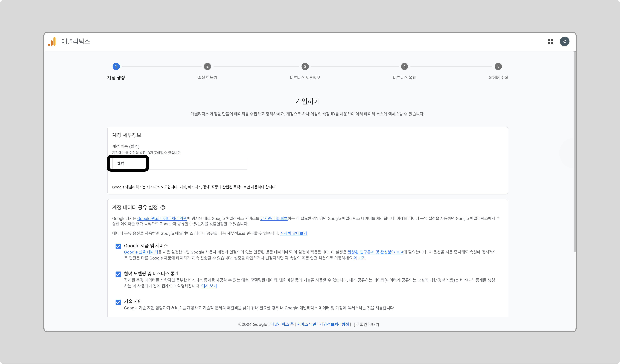Click the 계정 이름 input field containing 웰컴

[180, 163]
